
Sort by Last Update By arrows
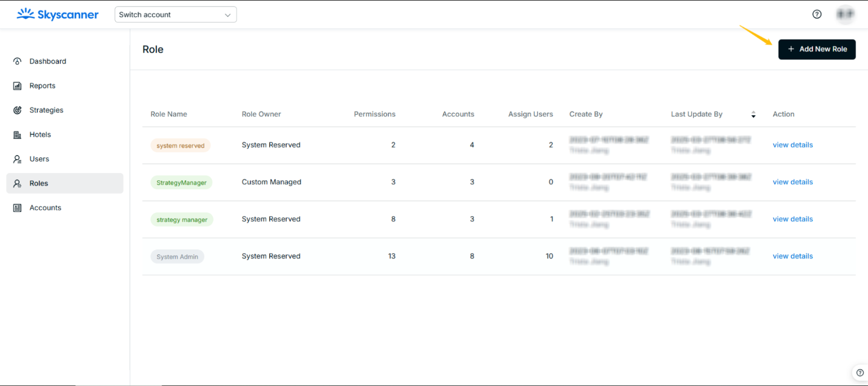(x=753, y=114)
